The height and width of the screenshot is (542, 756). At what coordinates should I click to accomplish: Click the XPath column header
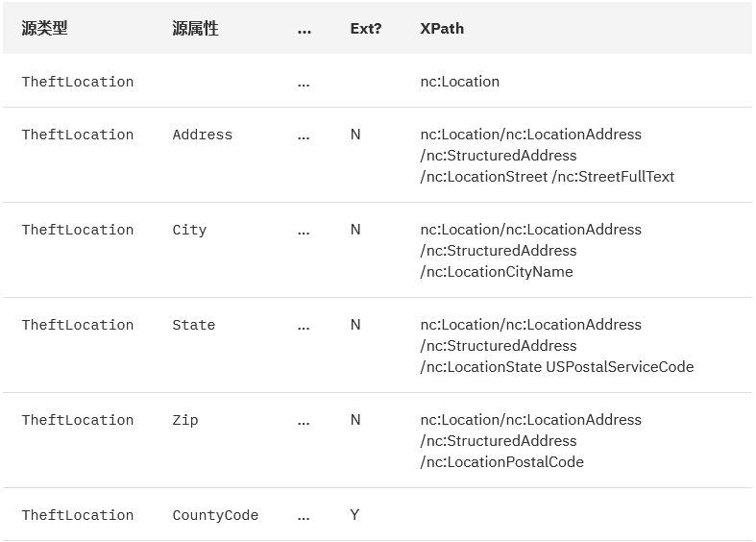coord(442,29)
